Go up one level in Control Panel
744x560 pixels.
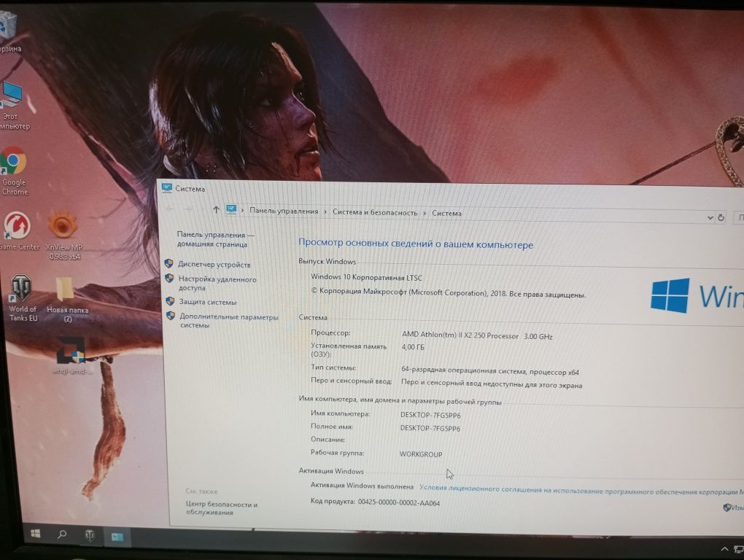click(216, 209)
